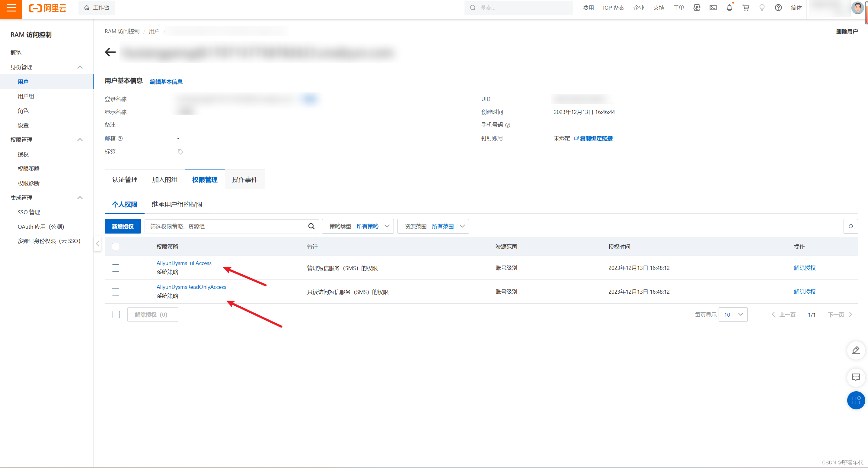The height and width of the screenshot is (468, 868).
Task: Collapse the 集成管理 section
Action: tap(80, 198)
